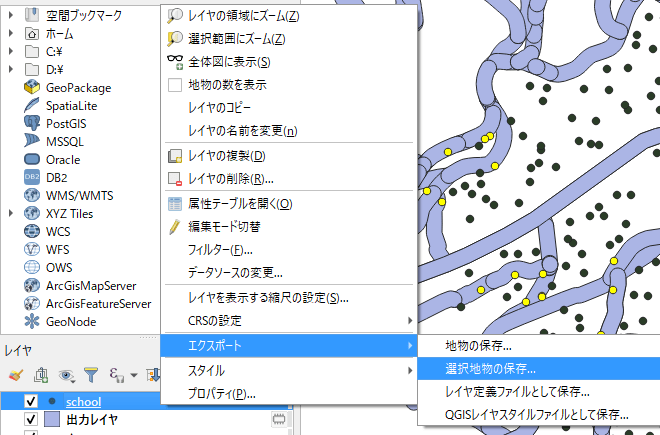Screen dimensions: 660x435
Task: Click the ArcGisFeatureServer icon
Action: 32,304
